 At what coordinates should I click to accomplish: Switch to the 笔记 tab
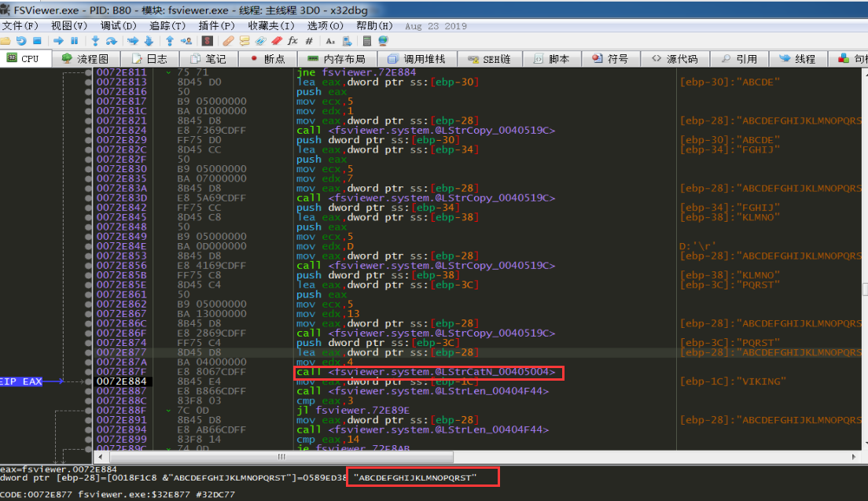(208, 59)
